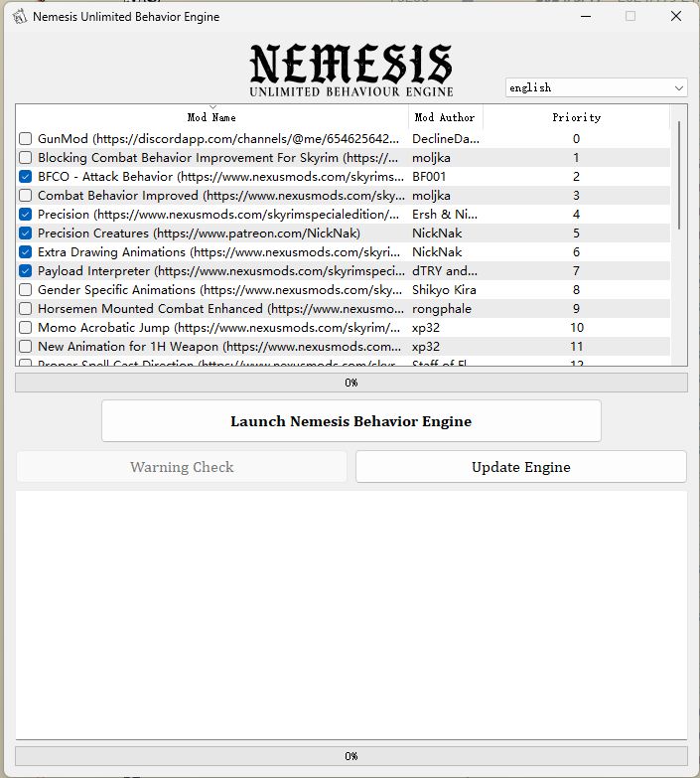
Task: Sort by Mod Author column header
Action: (445, 117)
